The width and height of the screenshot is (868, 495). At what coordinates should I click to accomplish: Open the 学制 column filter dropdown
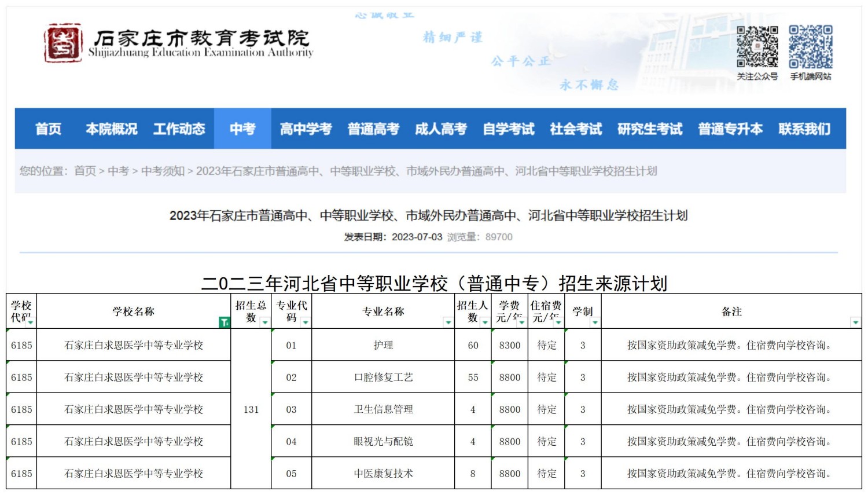click(594, 322)
